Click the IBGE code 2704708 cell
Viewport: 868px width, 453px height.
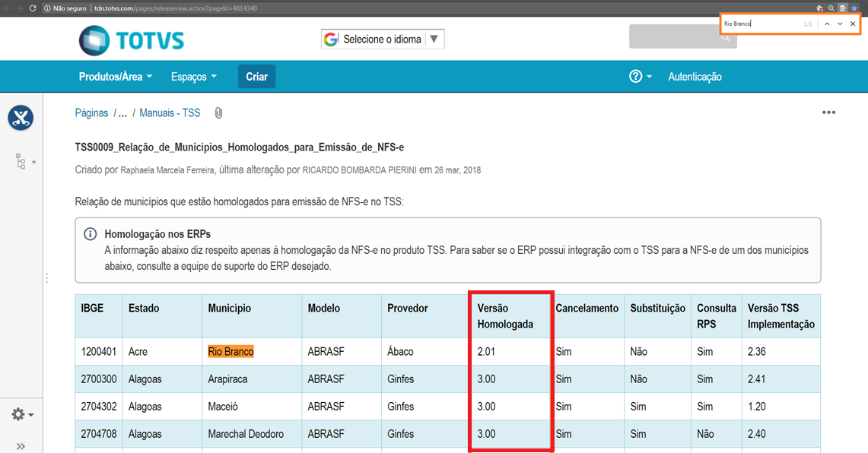pos(99,434)
